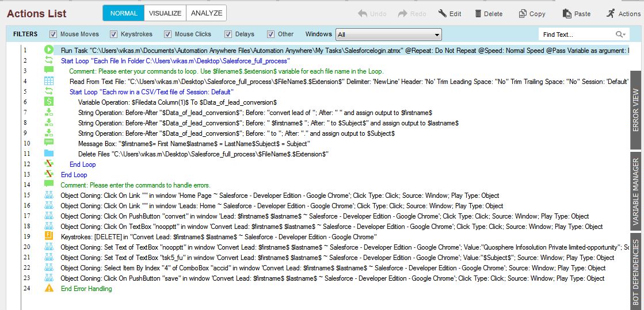Open the Windows dropdown showing All
This screenshot has height=310, width=644.
[388, 35]
